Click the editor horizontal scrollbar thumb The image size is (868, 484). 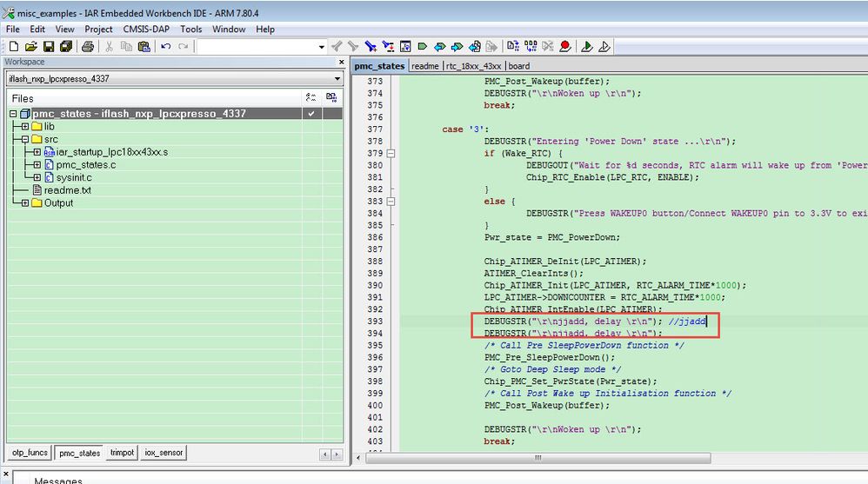(x=538, y=458)
